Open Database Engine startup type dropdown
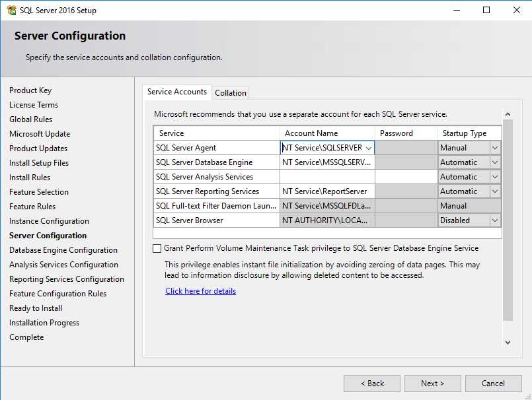Viewport: 532px width, 400px height. 495,162
